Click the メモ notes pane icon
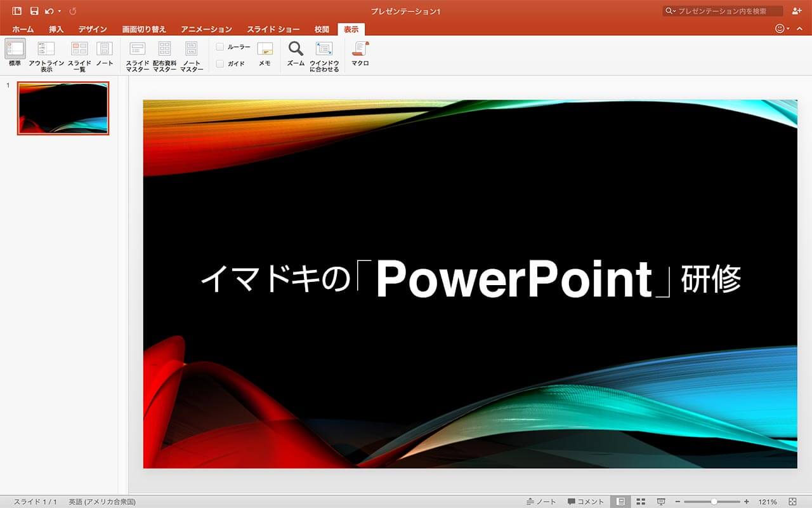 [x=265, y=49]
